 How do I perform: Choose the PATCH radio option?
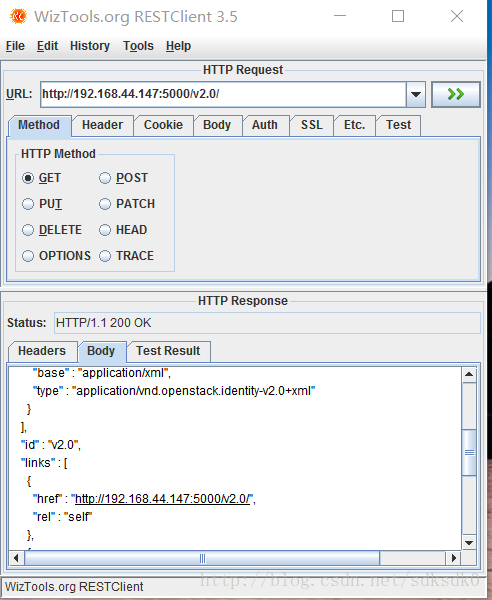click(105, 204)
